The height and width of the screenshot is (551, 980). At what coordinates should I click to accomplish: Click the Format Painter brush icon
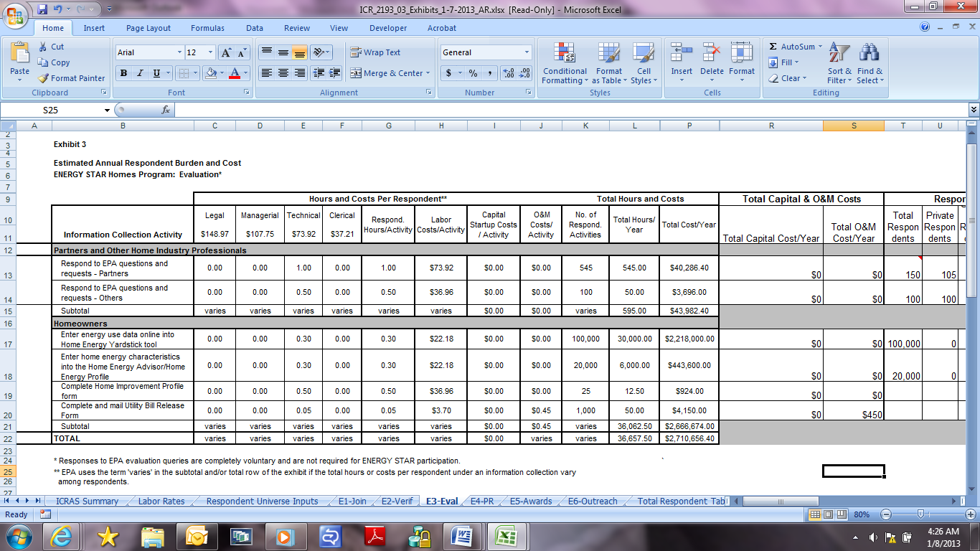[43, 78]
